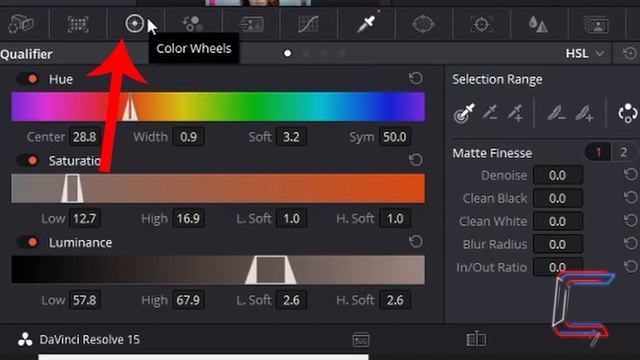Reset the Denoise value
The width and height of the screenshot is (640, 360).
click(x=631, y=175)
